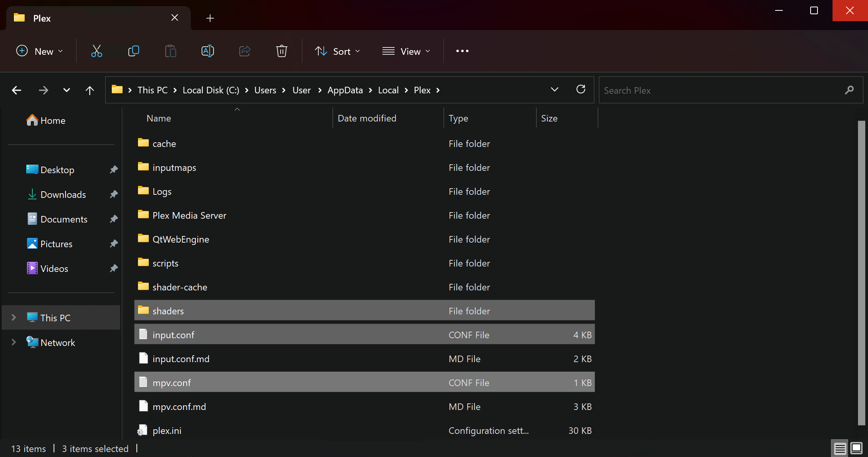Switch to large thumbnails view in status bar
Screen dimensions: 868x457
point(856,448)
